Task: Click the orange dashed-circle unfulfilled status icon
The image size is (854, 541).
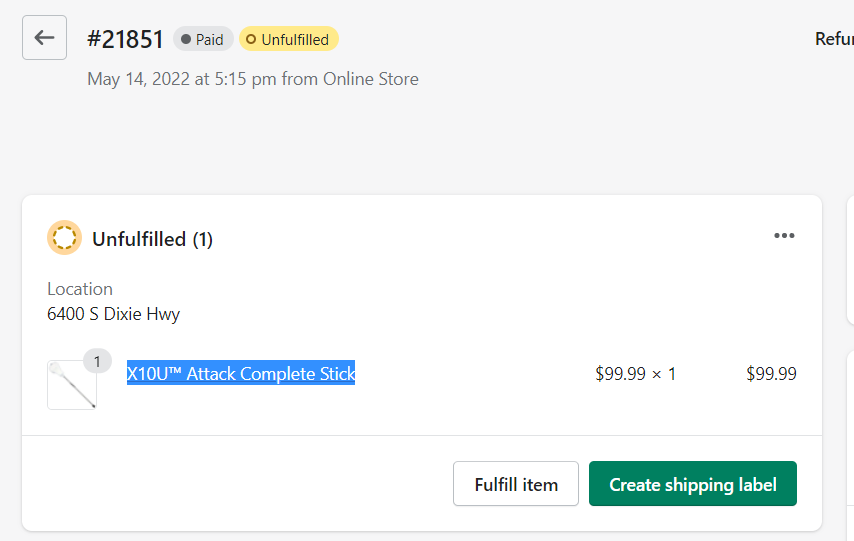Action: click(64, 238)
